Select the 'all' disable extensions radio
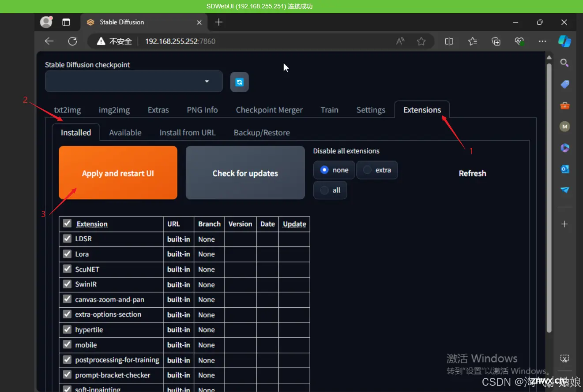This screenshot has height=392, width=583. click(330, 190)
